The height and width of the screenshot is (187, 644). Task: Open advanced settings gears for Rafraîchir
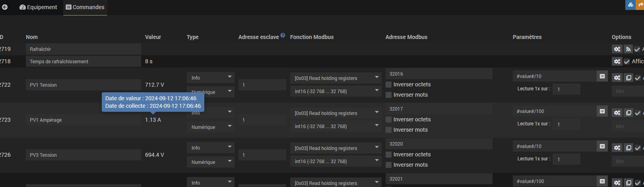[617, 49]
